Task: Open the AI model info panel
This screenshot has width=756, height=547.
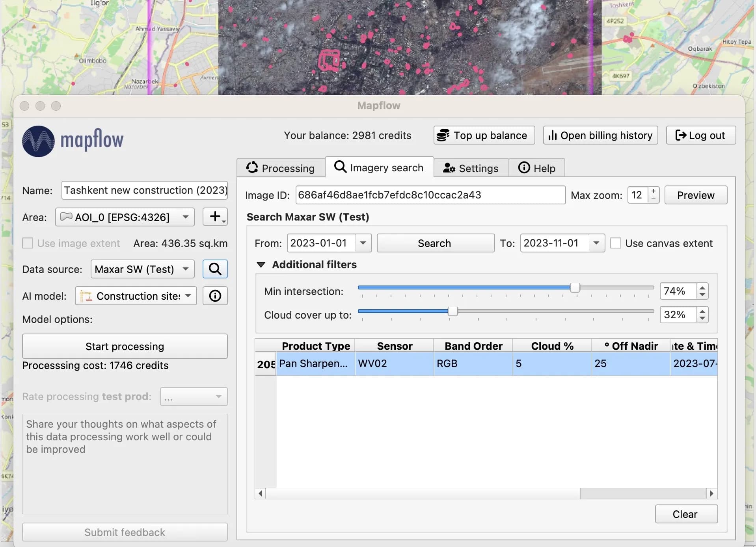Action: tap(215, 296)
